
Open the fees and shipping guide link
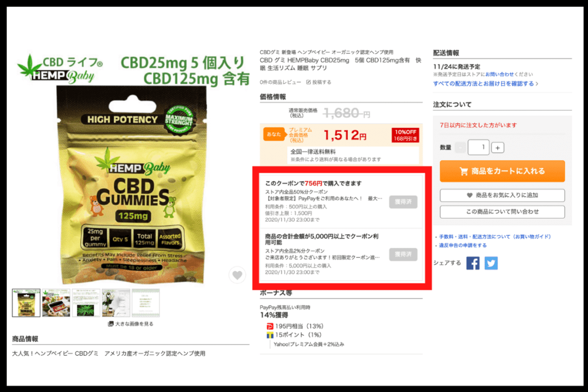(x=495, y=236)
